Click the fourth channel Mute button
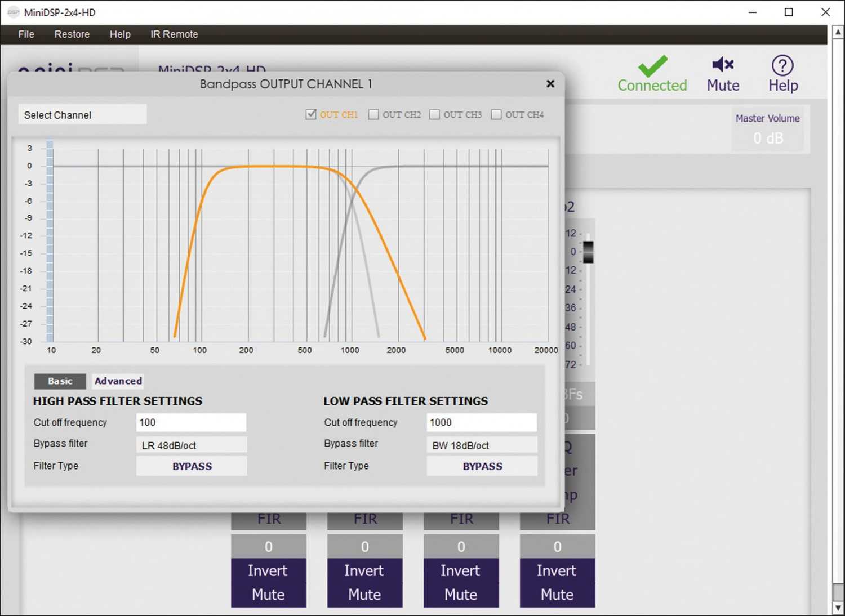This screenshot has width=845, height=616. pos(557,595)
